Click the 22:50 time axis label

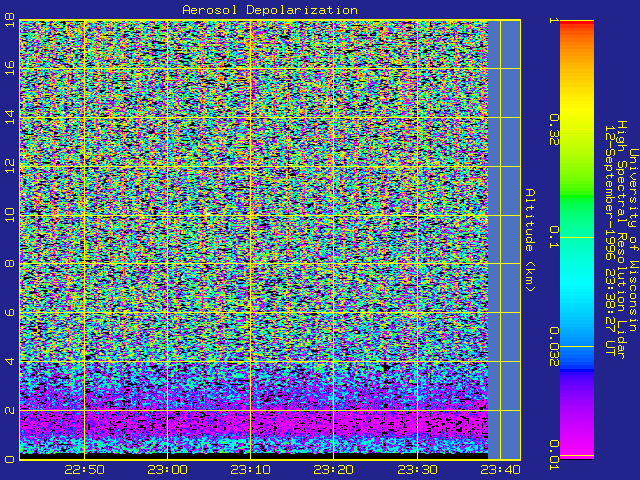84,470
